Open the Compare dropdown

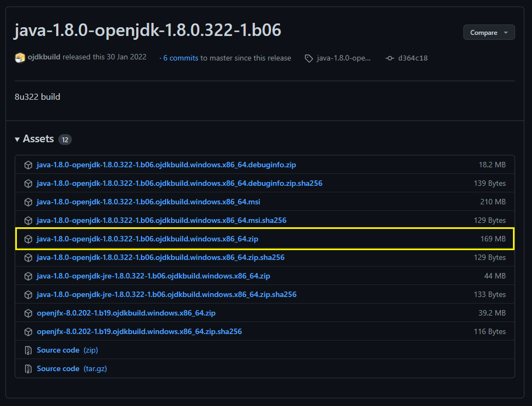(488, 33)
